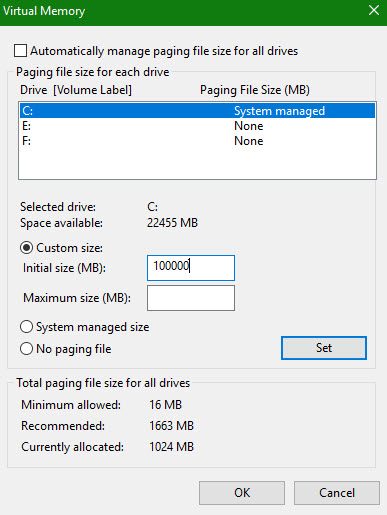Click the 'Paging File Size (MB)' column header

point(255,90)
